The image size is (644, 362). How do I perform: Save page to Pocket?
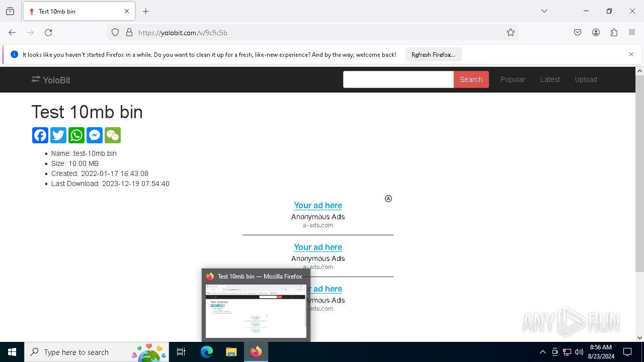[578, 33]
